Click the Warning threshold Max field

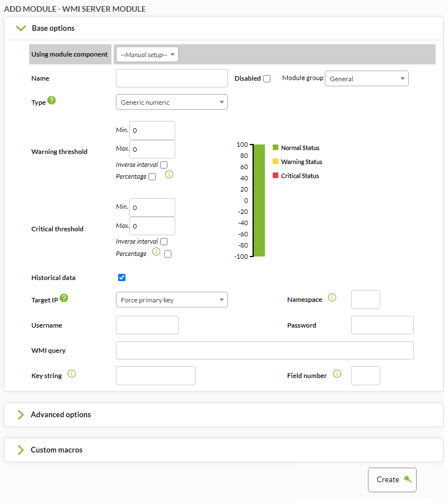(152, 149)
